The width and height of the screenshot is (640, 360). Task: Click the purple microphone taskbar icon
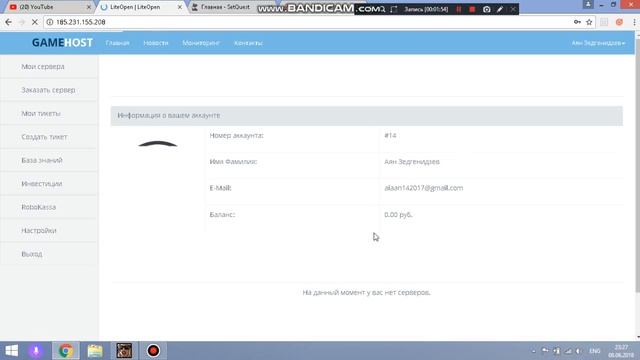[x=36, y=351]
